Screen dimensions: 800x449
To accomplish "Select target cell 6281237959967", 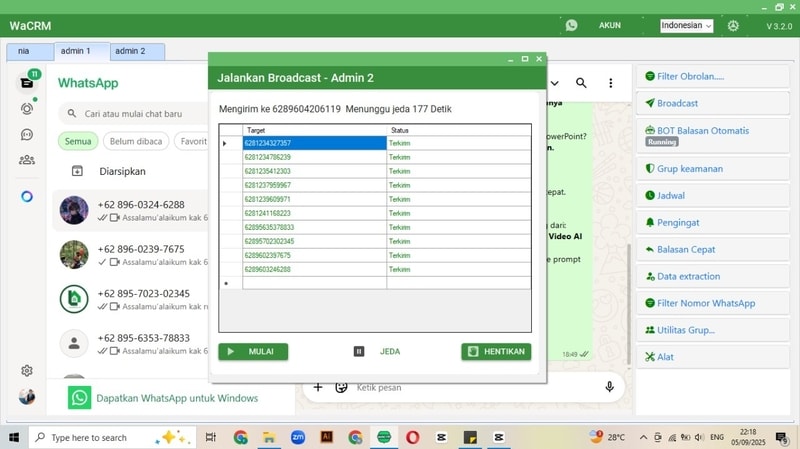I will point(314,185).
